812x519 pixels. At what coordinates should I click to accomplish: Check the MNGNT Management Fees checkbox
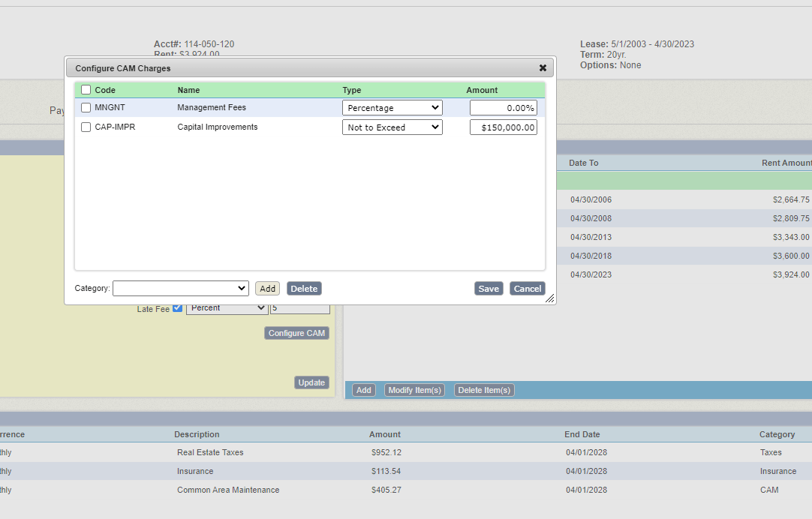point(86,107)
